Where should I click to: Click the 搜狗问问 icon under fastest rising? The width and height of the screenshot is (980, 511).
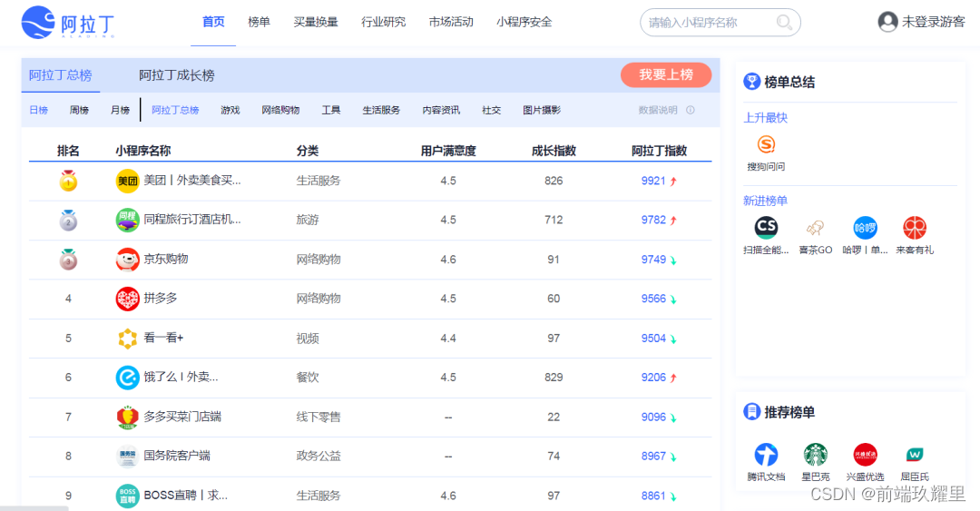tap(766, 144)
